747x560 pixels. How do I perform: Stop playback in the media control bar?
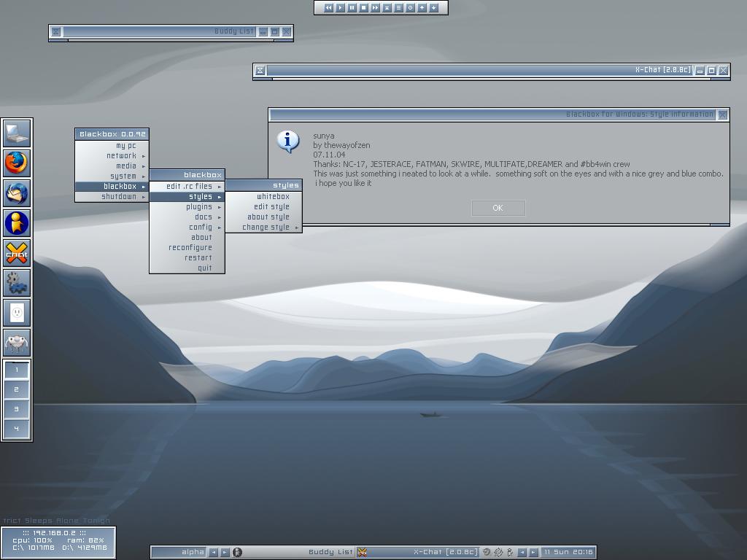click(x=363, y=7)
